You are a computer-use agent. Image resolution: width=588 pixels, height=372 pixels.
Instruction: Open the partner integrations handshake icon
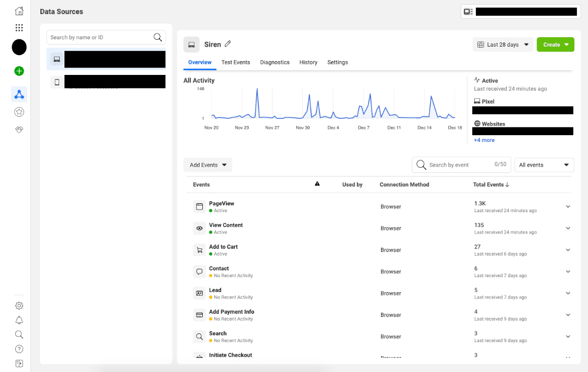19,129
